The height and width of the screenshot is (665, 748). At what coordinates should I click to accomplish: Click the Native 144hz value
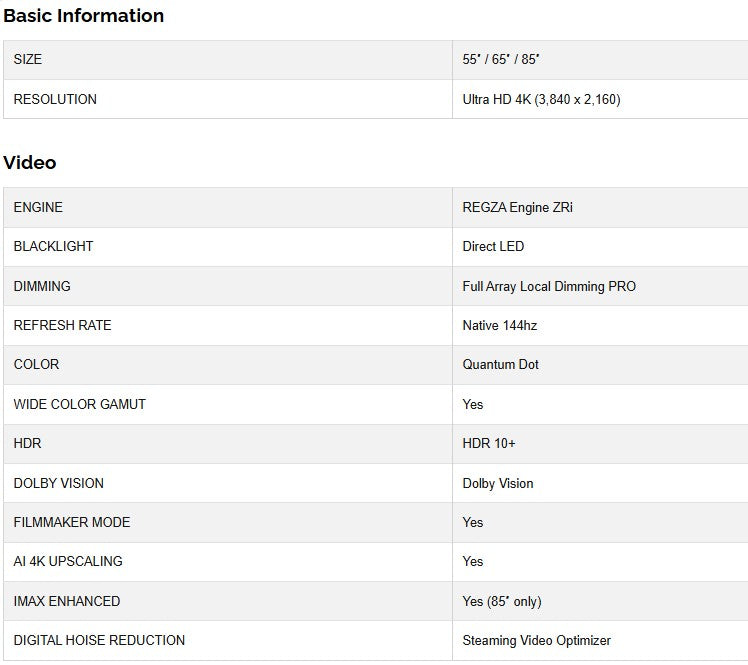tap(500, 325)
